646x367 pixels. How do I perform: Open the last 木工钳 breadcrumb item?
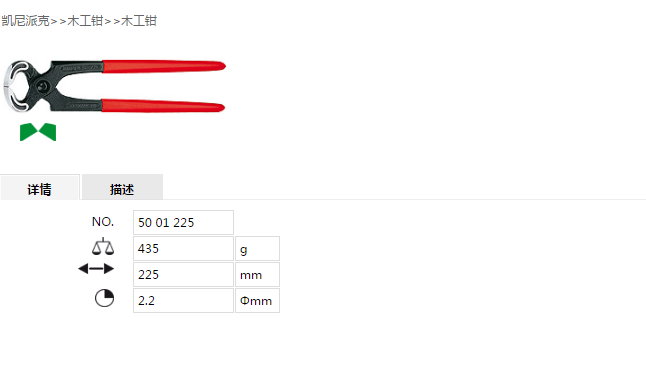tap(139, 21)
